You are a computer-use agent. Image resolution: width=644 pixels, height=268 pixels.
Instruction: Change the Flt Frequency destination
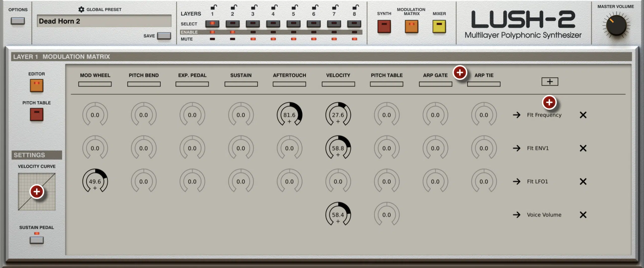(544, 115)
